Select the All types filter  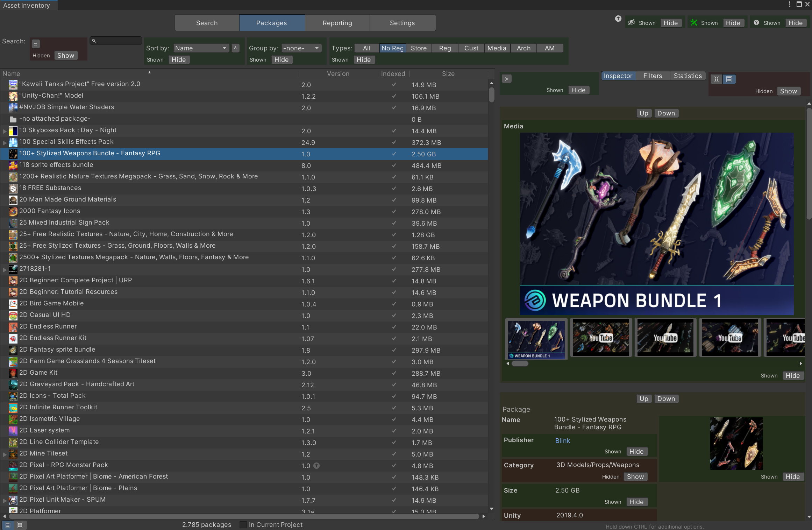tap(366, 48)
